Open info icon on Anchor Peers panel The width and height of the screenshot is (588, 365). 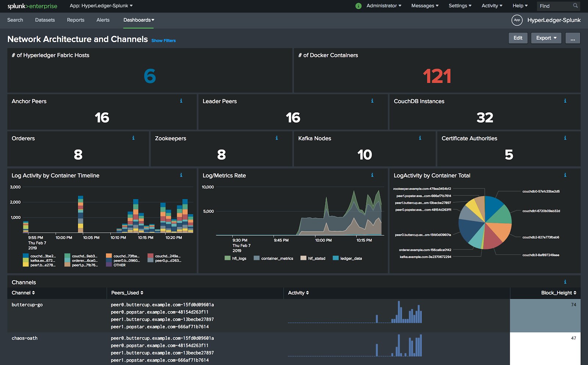(x=181, y=101)
